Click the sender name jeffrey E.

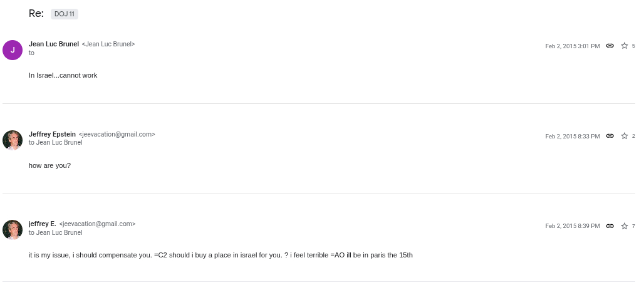42,224
